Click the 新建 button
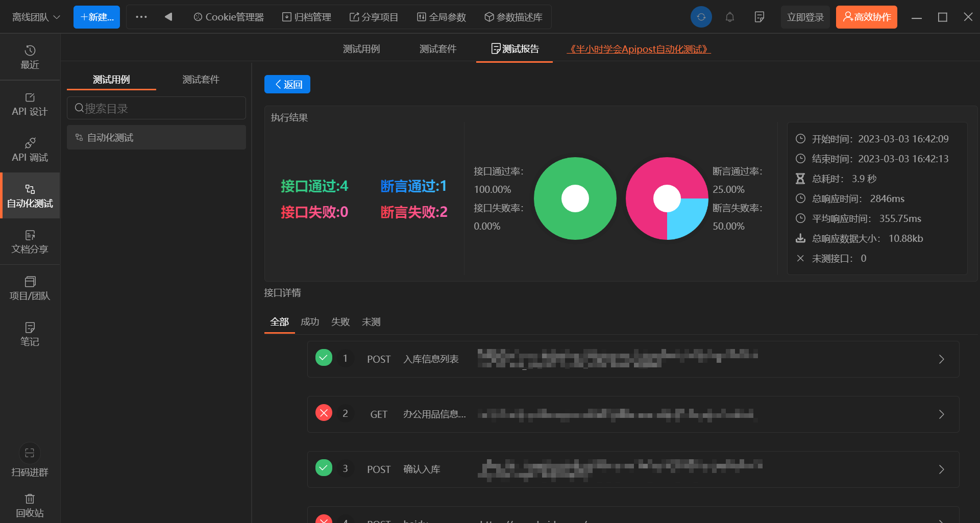The height and width of the screenshot is (523, 980). (x=96, y=17)
